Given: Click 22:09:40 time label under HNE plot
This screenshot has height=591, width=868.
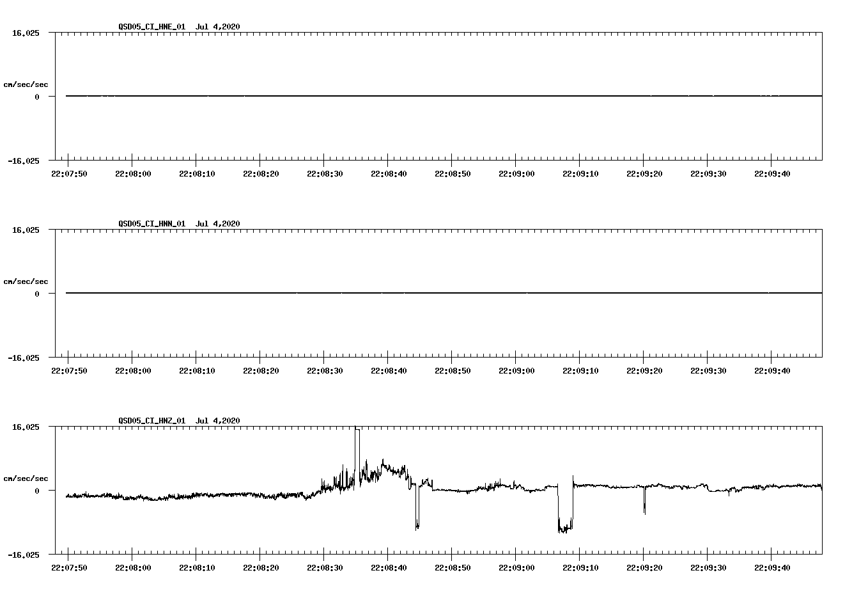Looking at the screenshot, I should click(772, 173).
